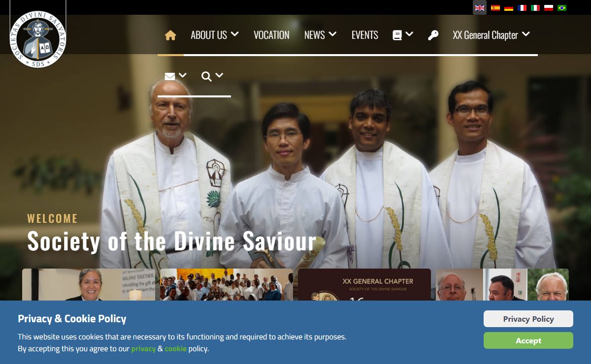The width and height of the screenshot is (591, 364).
Task: Expand the XX General Chapter menu
Action: 491,35
